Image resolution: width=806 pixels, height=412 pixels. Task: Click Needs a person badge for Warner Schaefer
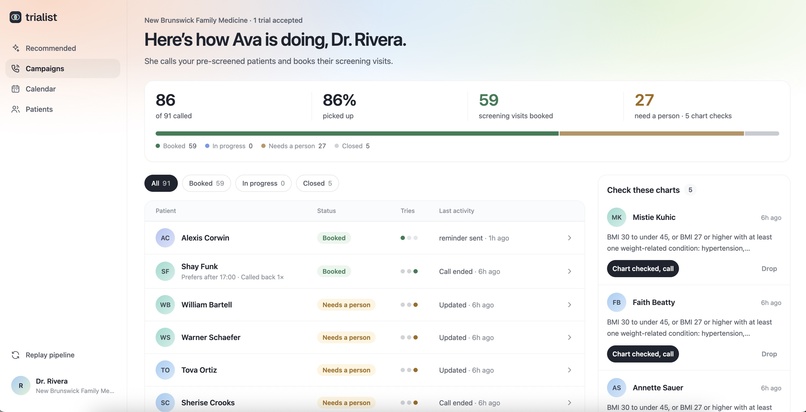coord(346,338)
